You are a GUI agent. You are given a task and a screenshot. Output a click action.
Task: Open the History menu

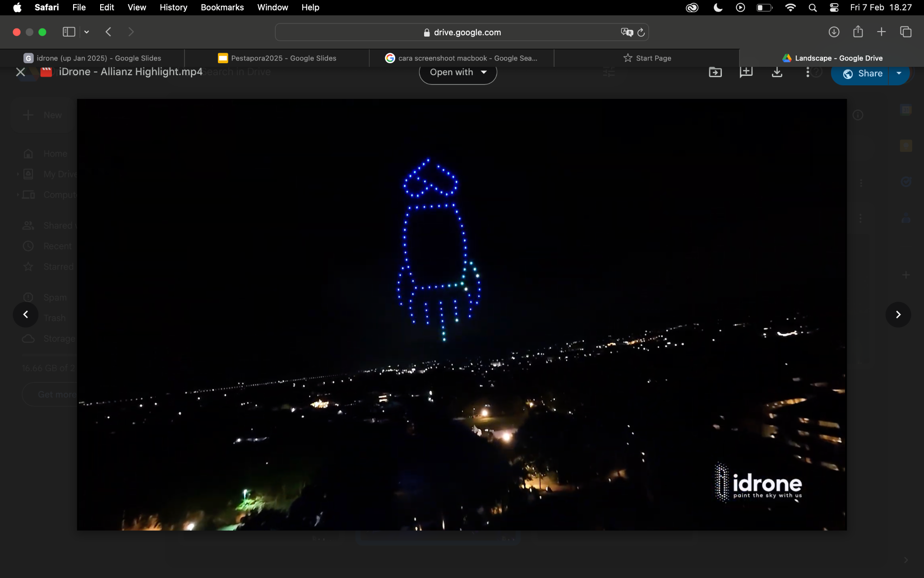[x=173, y=8]
